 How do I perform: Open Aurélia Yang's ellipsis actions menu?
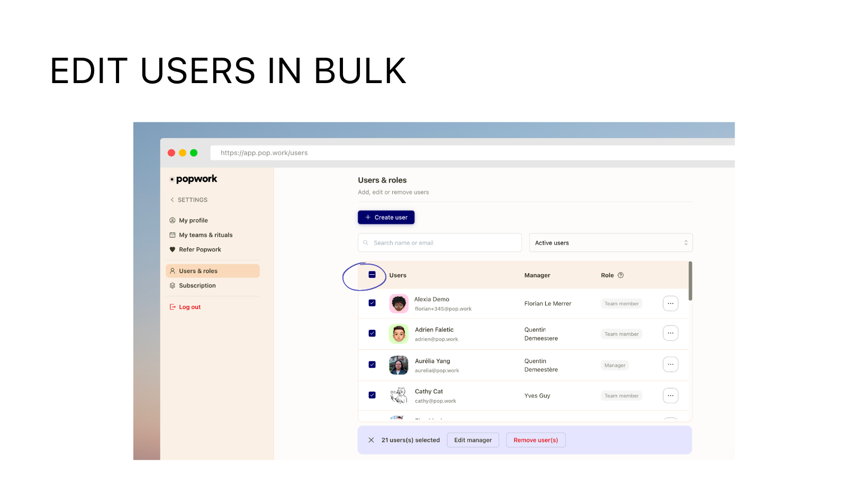(x=671, y=364)
